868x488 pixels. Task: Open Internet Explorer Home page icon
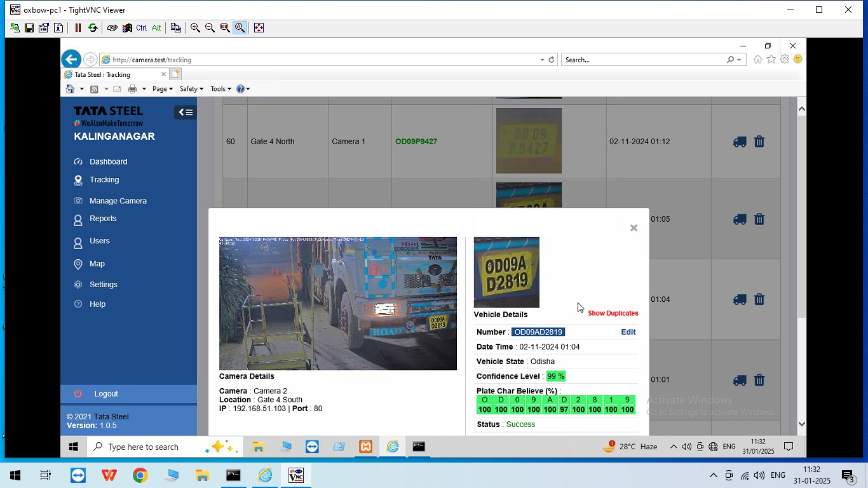[x=72, y=88]
